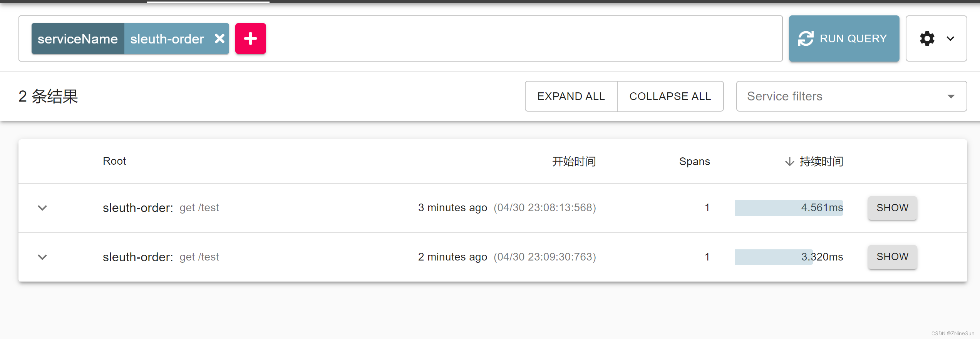Click the sort arrow beside 持续时间 column
The width and height of the screenshot is (980, 339).
[x=789, y=161]
